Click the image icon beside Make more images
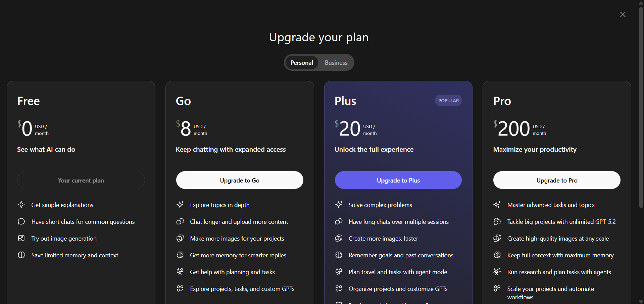 pos(180,238)
